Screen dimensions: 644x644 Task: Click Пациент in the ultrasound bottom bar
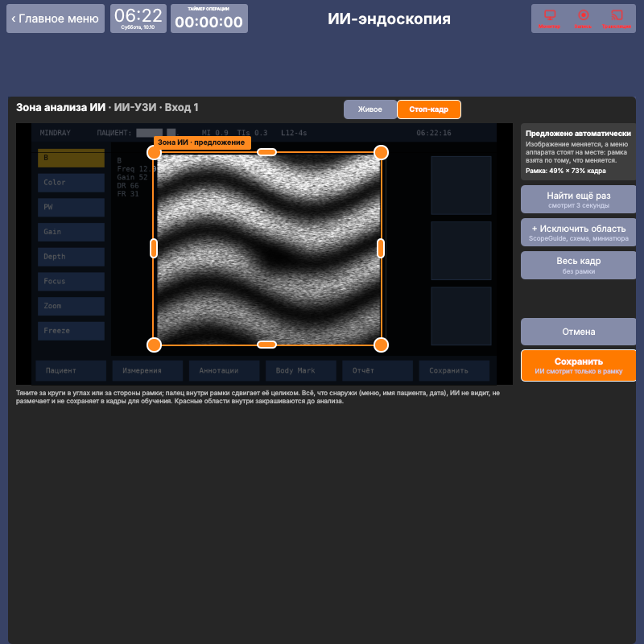[x=71, y=370]
